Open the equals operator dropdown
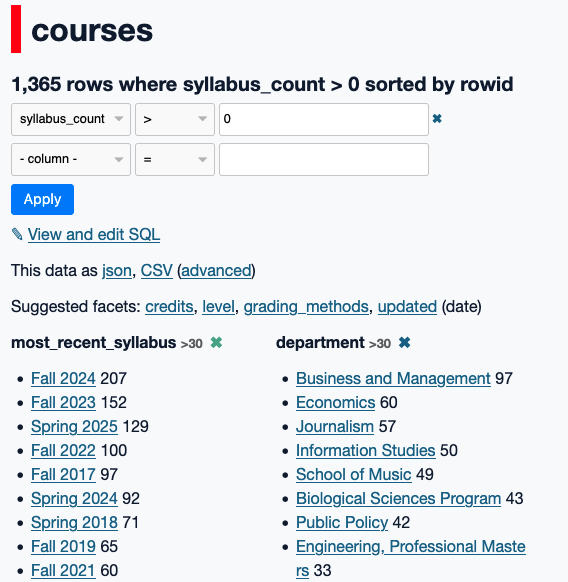 pos(175,160)
